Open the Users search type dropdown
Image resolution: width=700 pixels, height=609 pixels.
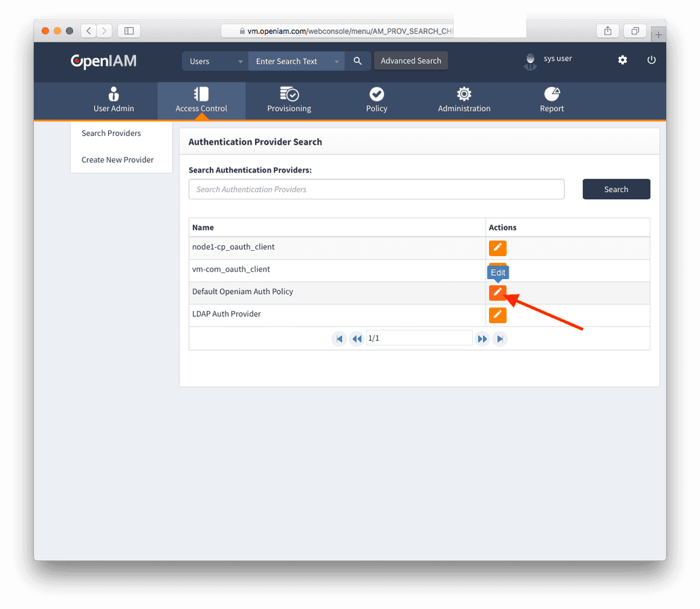tap(214, 60)
